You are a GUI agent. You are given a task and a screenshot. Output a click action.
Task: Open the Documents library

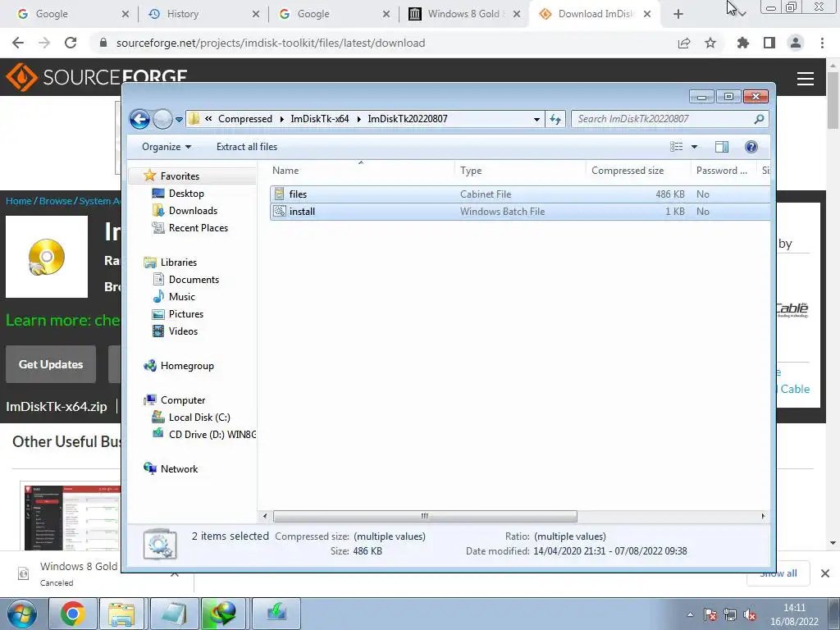(x=194, y=279)
